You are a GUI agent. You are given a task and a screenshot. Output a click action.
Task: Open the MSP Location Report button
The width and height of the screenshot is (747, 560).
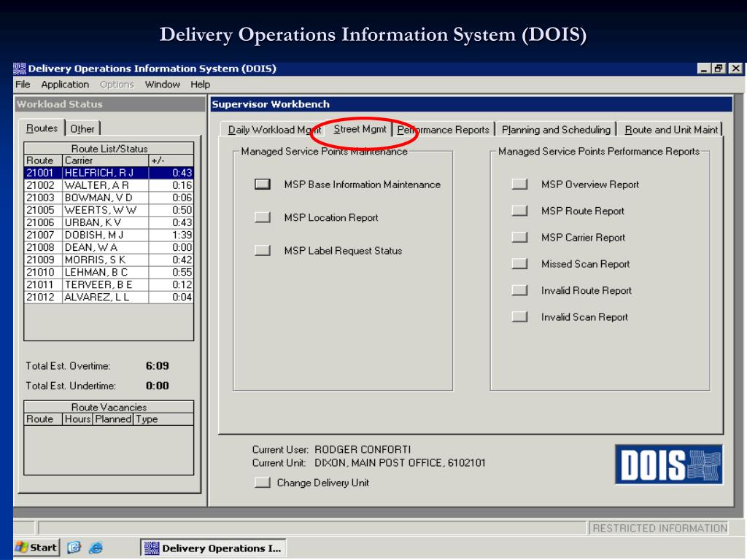pyautogui.click(x=262, y=217)
